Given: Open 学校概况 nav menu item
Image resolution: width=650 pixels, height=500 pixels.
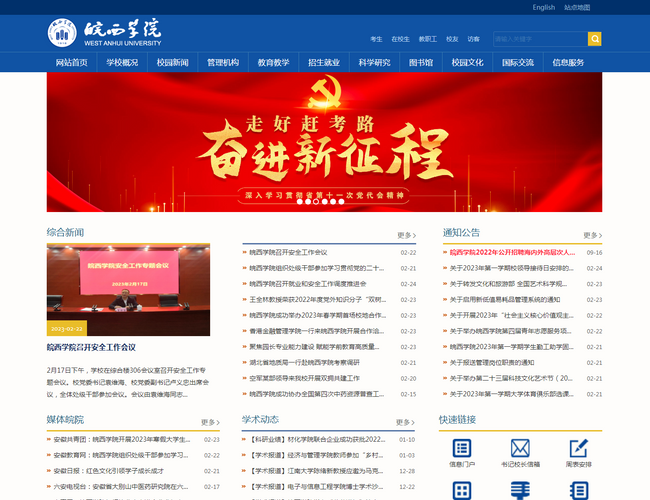Looking at the screenshot, I should click(x=122, y=63).
